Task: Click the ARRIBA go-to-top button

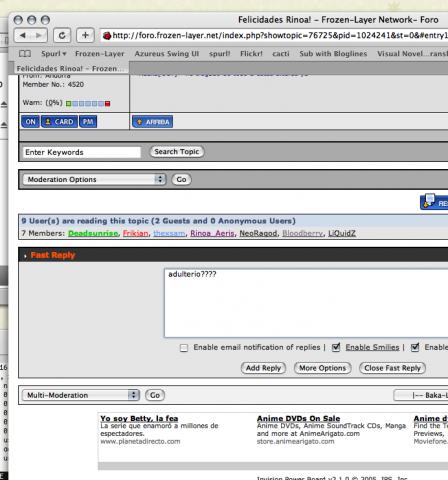Action: pyautogui.click(x=153, y=122)
